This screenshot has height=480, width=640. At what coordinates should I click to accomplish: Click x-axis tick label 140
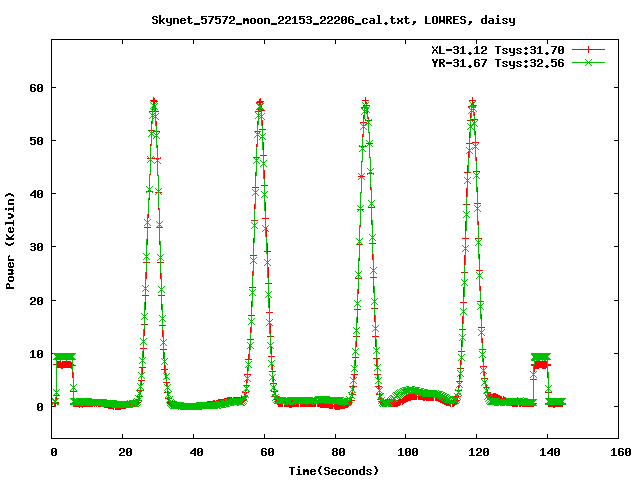coord(550,452)
